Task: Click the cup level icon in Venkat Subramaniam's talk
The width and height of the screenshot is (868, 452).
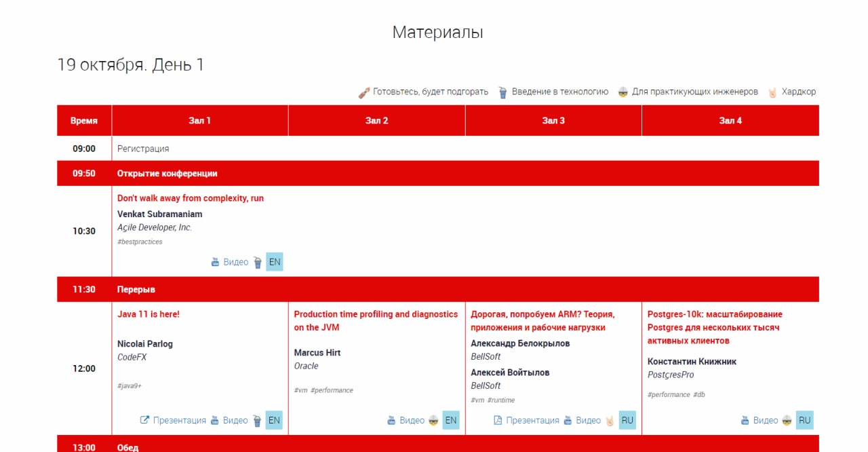Action: click(x=258, y=262)
